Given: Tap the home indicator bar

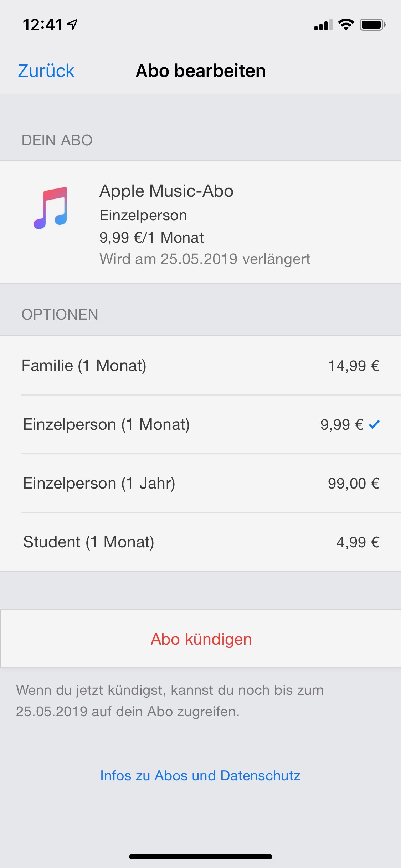Looking at the screenshot, I should coord(200,857).
